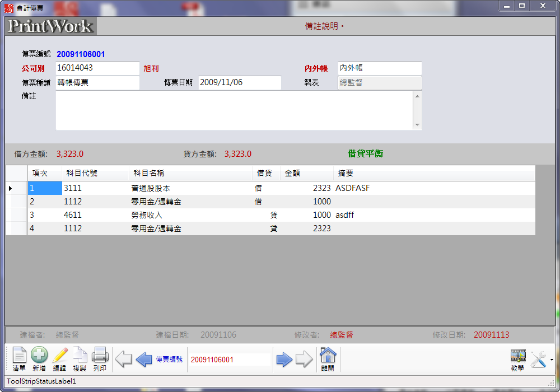
Task: Click the green 新增 add button
Action: point(39,358)
